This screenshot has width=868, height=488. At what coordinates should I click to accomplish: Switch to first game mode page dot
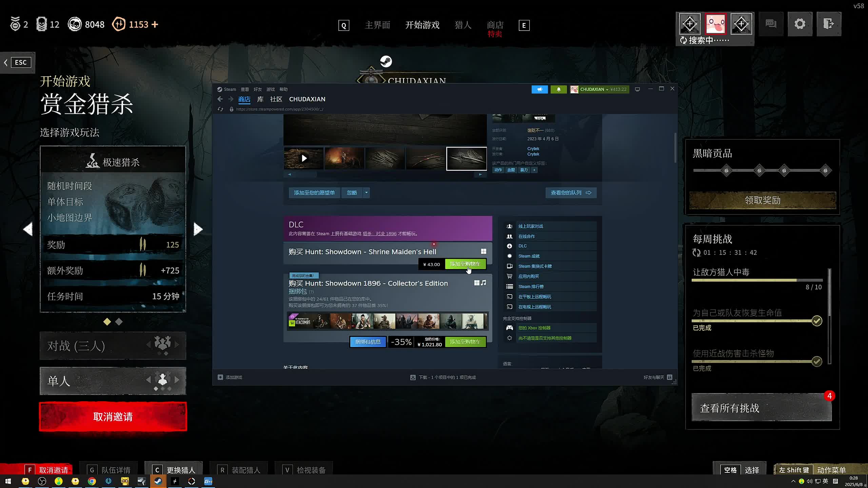(x=107, y=322)
